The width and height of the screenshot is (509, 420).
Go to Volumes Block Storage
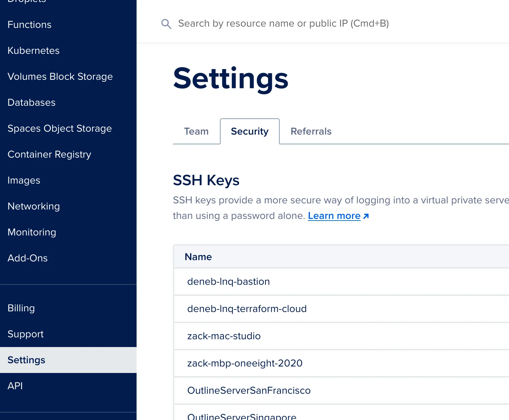tap(60, 77)
